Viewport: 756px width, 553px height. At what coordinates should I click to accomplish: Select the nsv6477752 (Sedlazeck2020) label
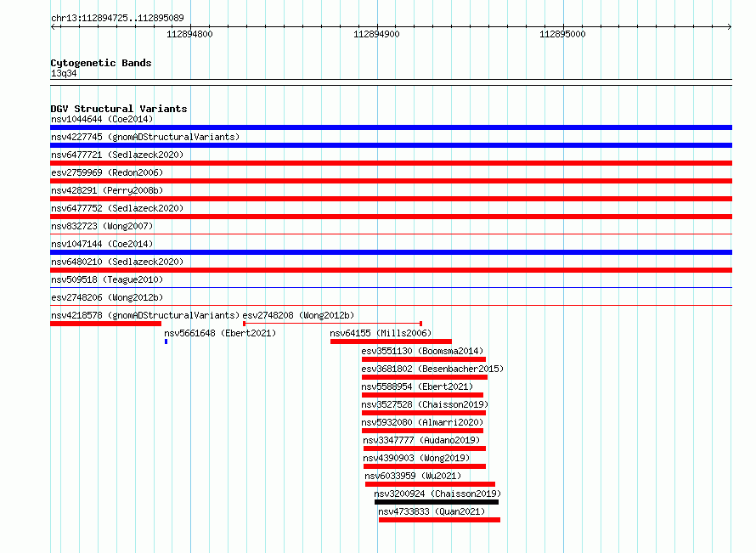tap(117, 208)
